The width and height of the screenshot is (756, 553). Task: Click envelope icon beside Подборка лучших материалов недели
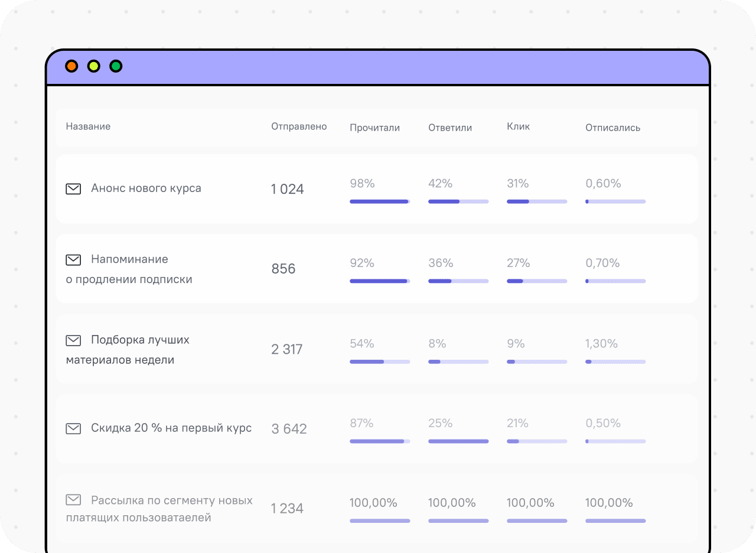pos(73,340)
